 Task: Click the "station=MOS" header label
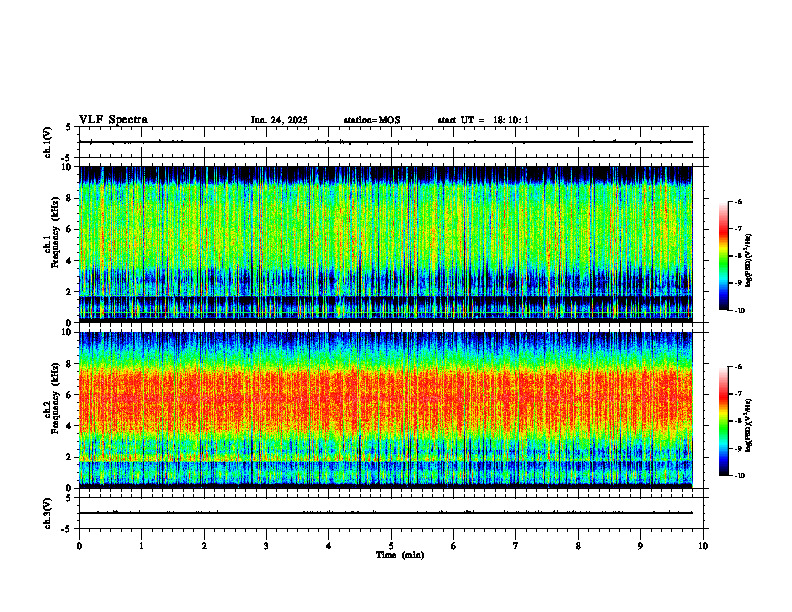pos(372,120)
